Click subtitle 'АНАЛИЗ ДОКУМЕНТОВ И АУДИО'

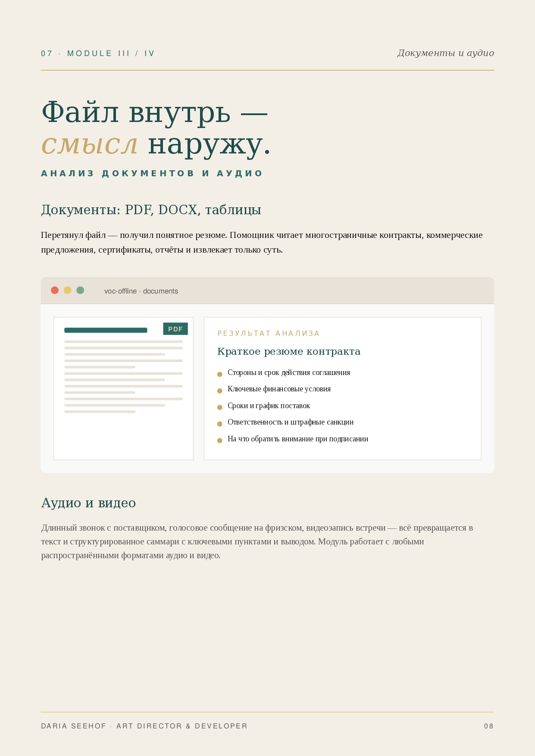coord(152,173)
